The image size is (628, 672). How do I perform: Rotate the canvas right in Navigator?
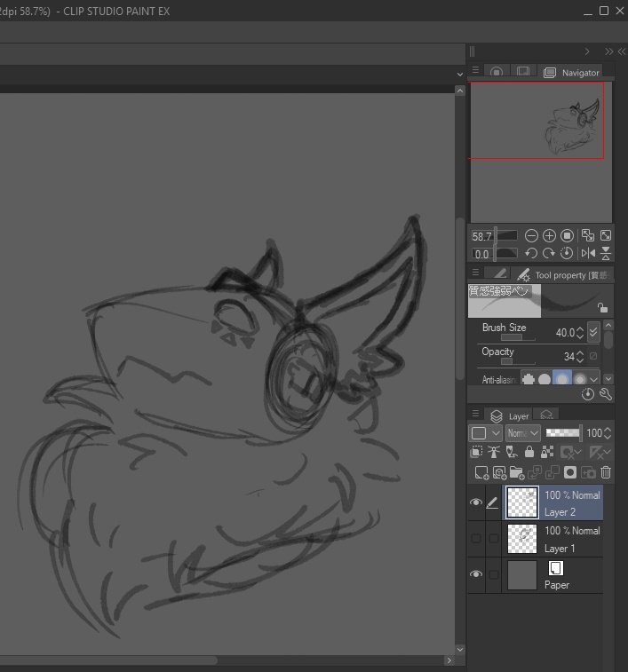(549, 253)
